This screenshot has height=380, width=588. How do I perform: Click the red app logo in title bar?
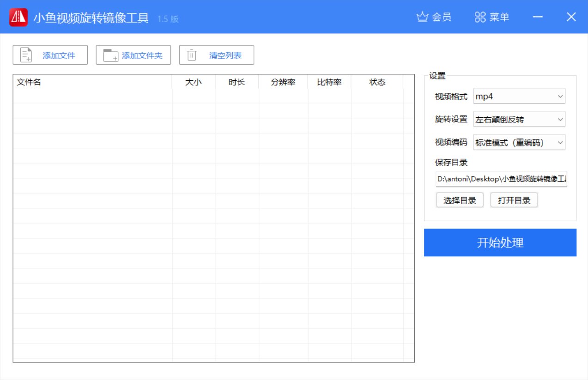coord(18,17)
